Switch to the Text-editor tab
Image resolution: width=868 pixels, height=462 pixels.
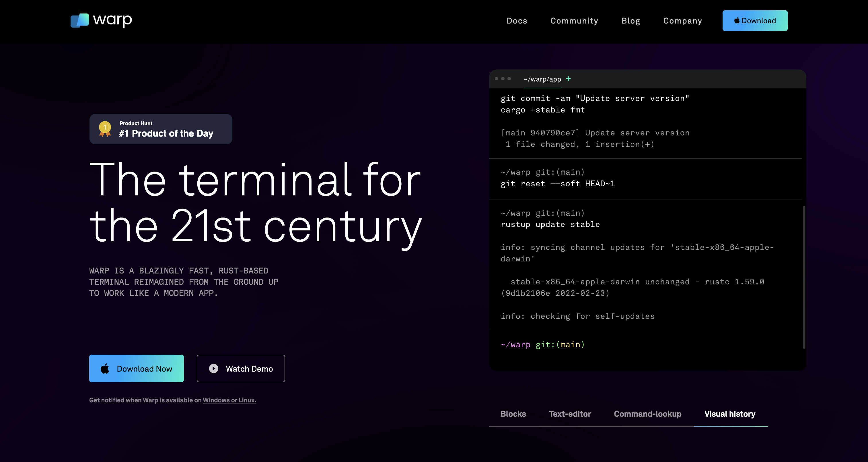[569, 414]
